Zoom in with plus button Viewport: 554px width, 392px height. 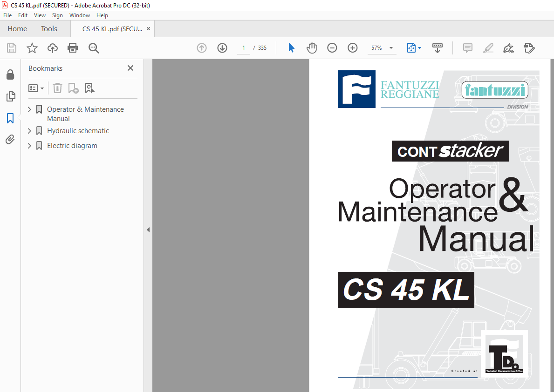pos(353,48)
